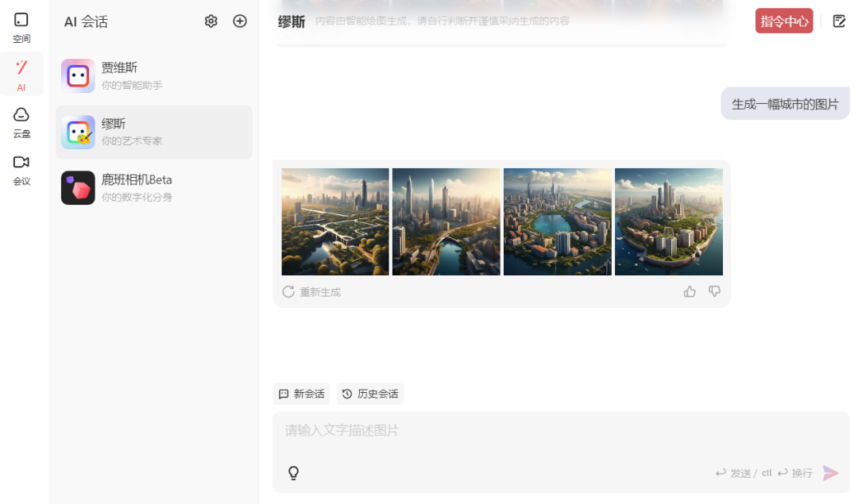Go to 会议 video meeting icon
This screenshot has width=858, height=504.
21,170
